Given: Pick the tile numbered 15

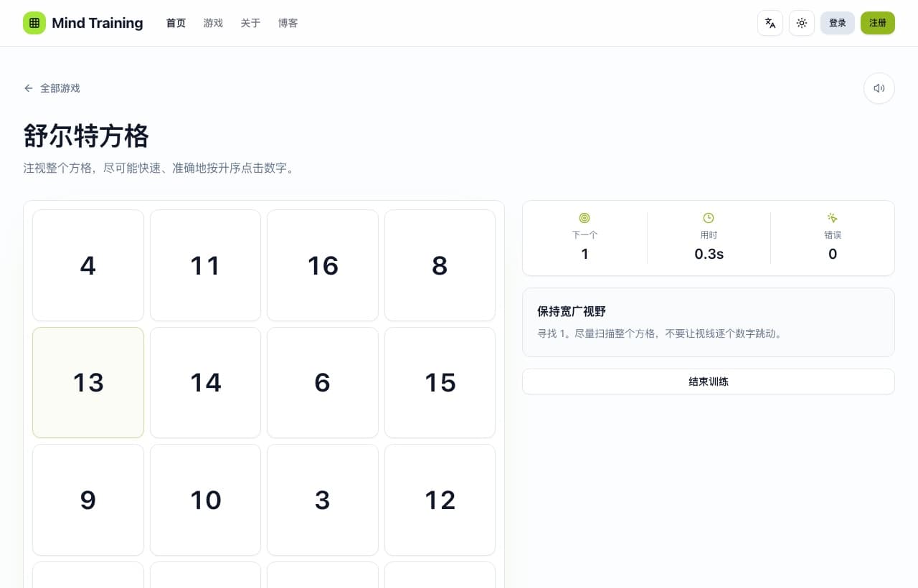Looking at the screenshot, I should pyautogui.click(x=440, y=382).
